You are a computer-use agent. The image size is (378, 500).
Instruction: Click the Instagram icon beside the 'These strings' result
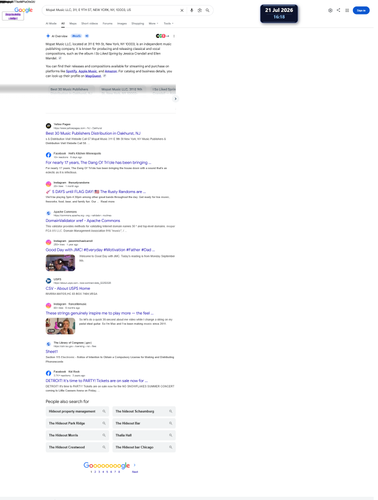pos(48,305)
